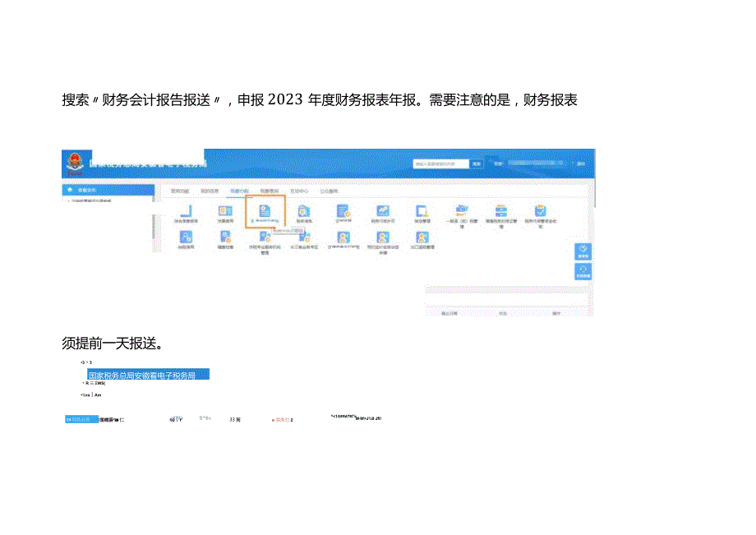Viewport: 756px width, 535px height.
Task: Click the 搜索 button beside search box
Action: (477, 164)
